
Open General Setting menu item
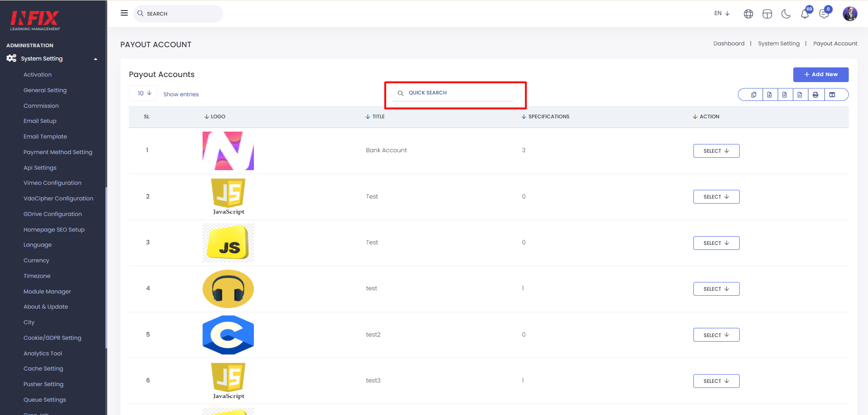45,90
